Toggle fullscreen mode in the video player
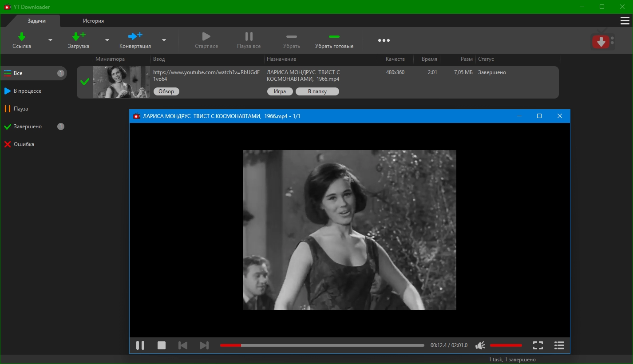This screenshot has width=633, height=364. 538,345
